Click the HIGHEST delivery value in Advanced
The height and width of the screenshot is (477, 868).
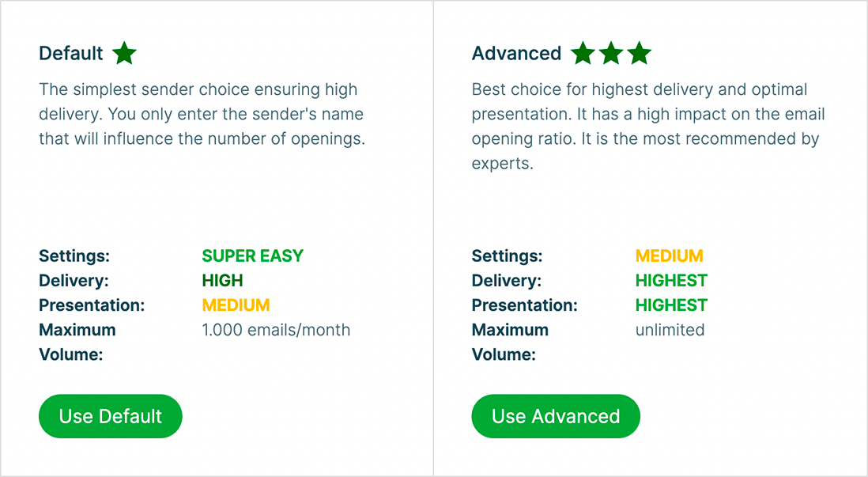671,281
